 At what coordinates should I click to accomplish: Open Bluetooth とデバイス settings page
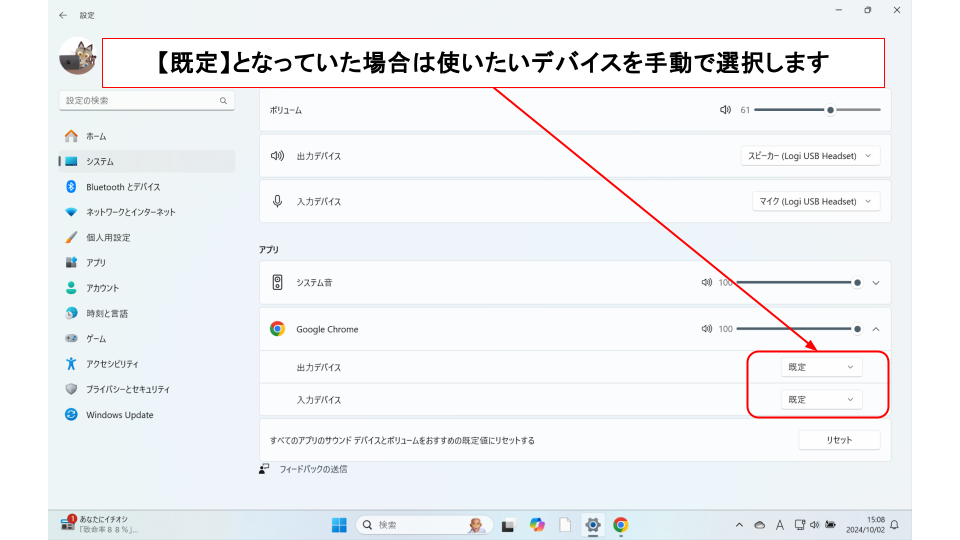[123, 187]
